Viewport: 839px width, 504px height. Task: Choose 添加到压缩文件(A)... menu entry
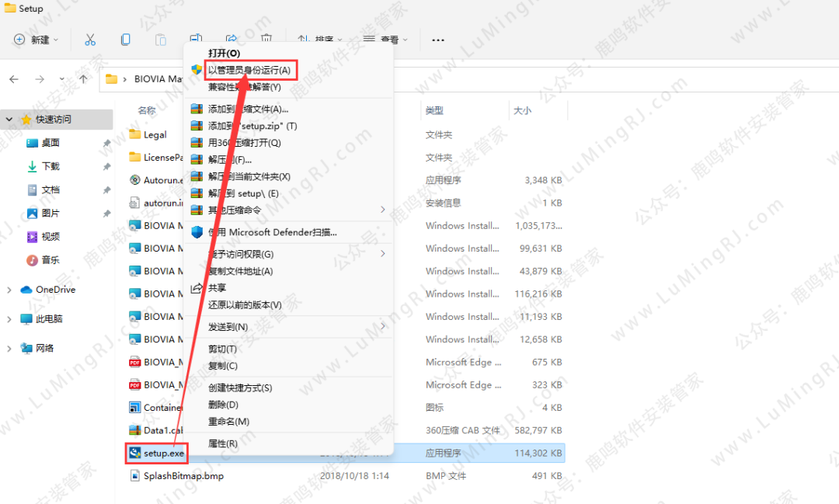pyautogui.click(x=249, y=109)
